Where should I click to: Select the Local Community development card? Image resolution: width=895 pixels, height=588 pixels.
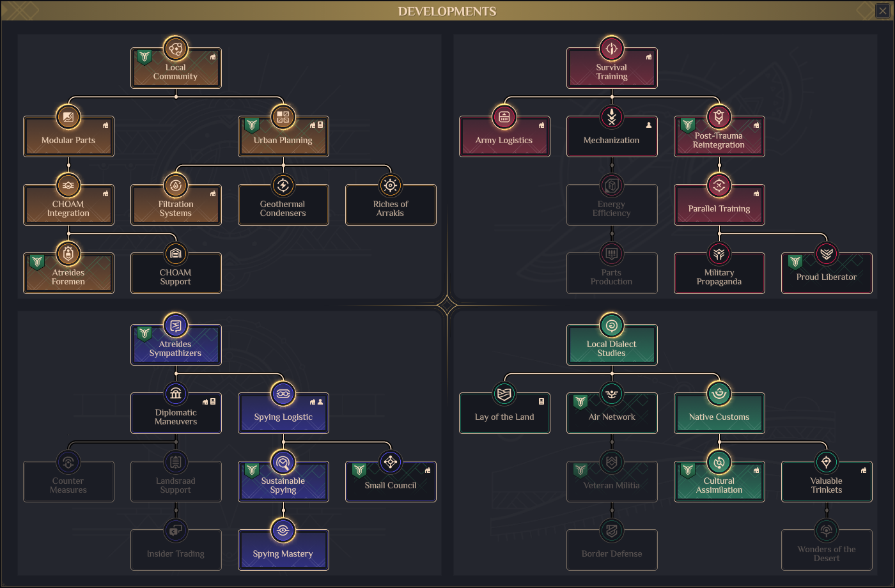[176, 68]
